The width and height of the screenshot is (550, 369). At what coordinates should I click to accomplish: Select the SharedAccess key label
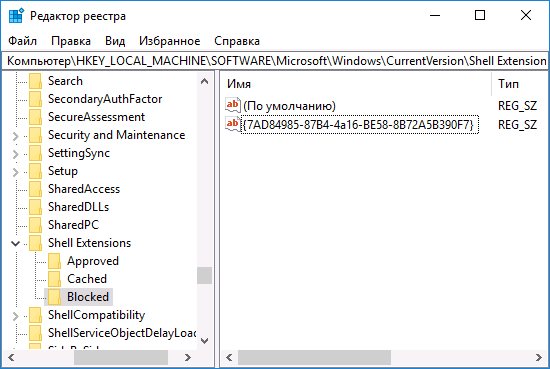[84, 189]
